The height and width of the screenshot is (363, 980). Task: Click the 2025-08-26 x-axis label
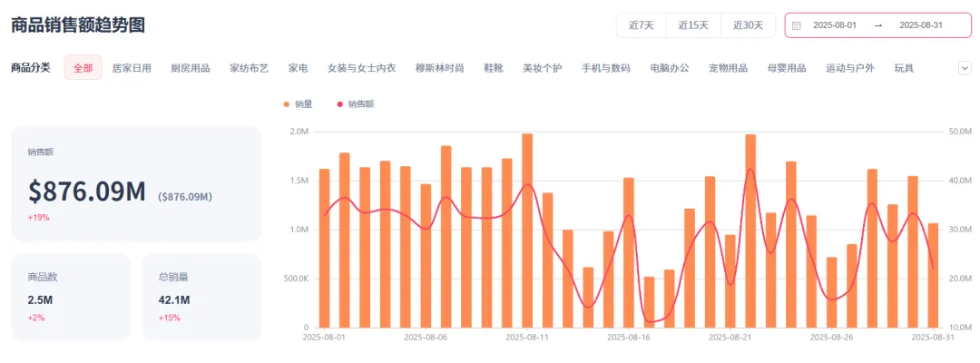pos(831,338)
